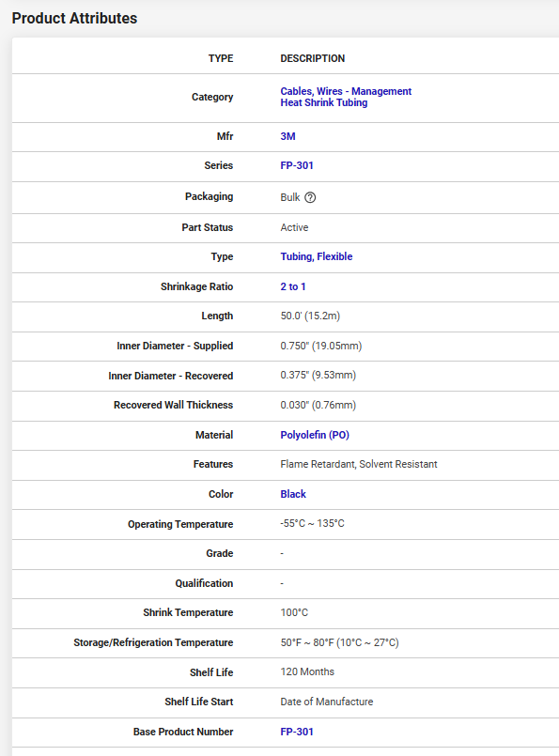Follow the Tubing, Flexible type link

[x=317, y=256]
